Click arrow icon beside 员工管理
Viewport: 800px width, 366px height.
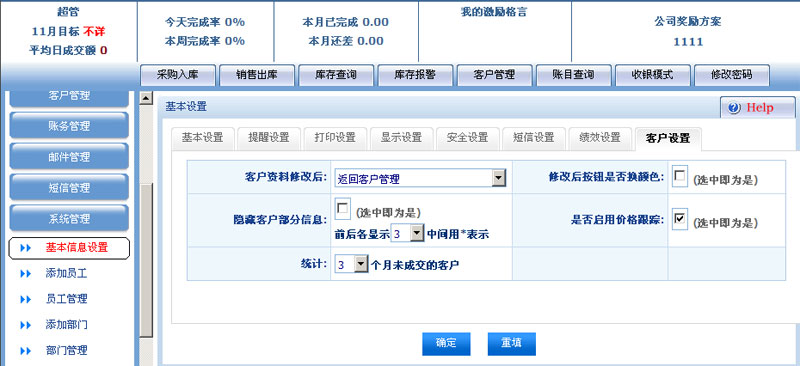click(x=26, y=300)
